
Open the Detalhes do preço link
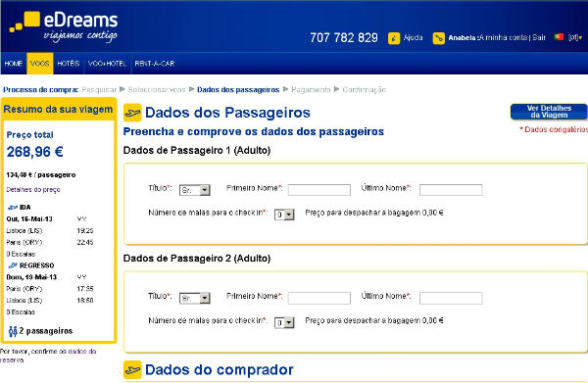point(33,190)
